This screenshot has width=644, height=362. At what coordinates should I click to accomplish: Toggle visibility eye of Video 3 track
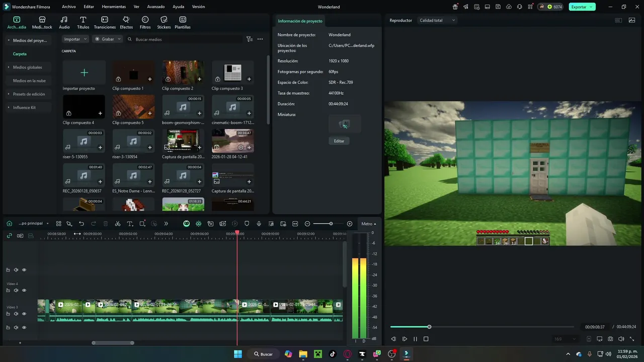[x=24, y=314]
